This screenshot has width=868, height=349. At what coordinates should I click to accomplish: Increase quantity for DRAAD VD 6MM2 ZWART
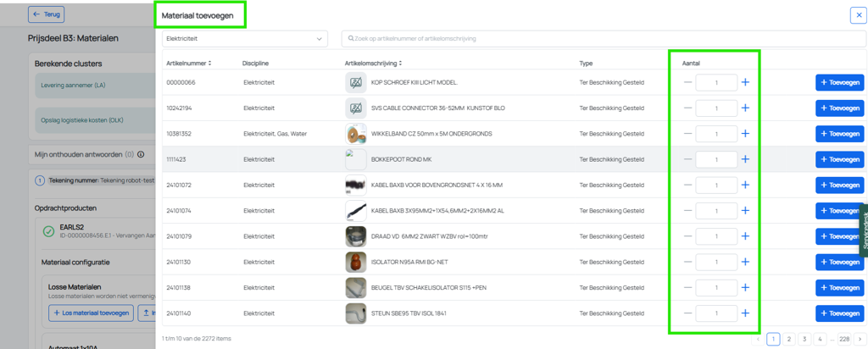pos(745,236)
